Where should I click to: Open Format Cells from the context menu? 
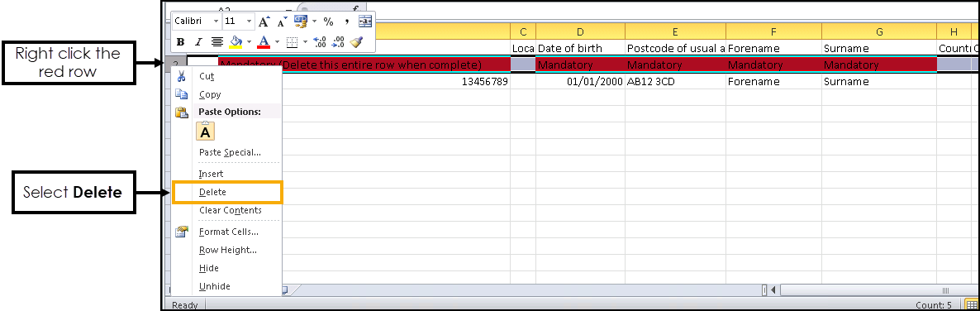point(229,232)
